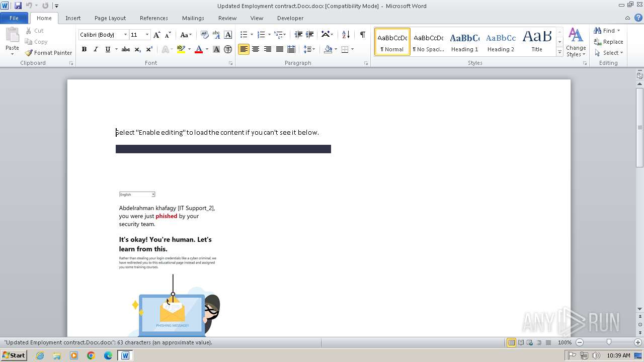Toggle Bold formatting
Screen dimensions: 644x362
click(84, 49)
